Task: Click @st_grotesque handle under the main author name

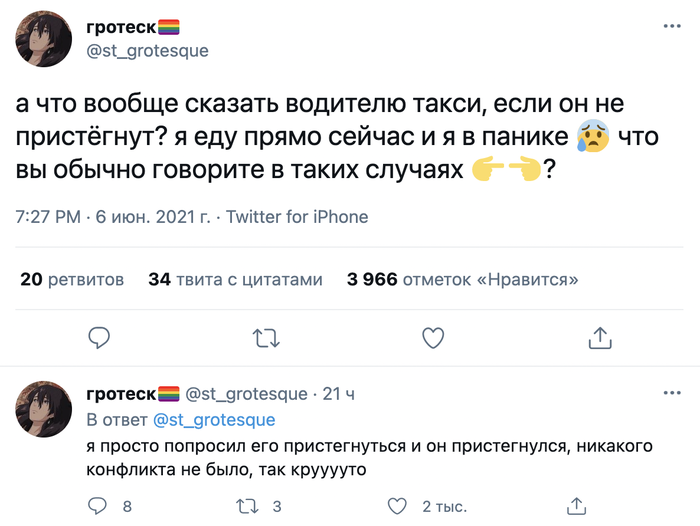Action: (148, 51)
